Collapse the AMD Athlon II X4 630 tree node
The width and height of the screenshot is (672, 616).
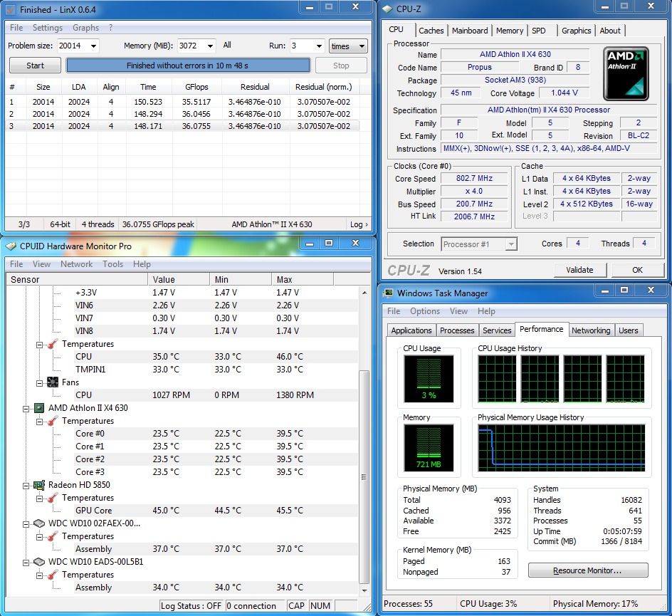[x=26, y=408]
